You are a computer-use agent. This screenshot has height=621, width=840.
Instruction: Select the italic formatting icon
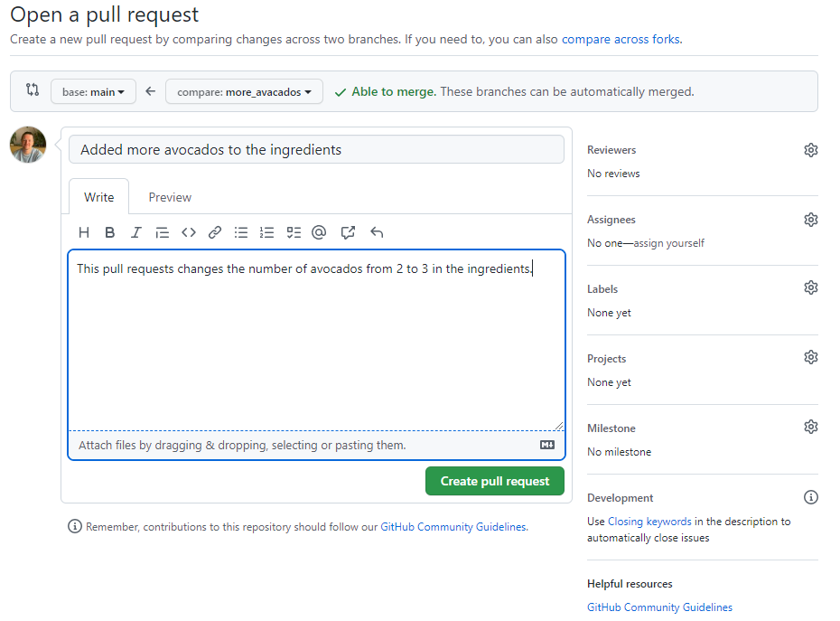tap(135, 232)
